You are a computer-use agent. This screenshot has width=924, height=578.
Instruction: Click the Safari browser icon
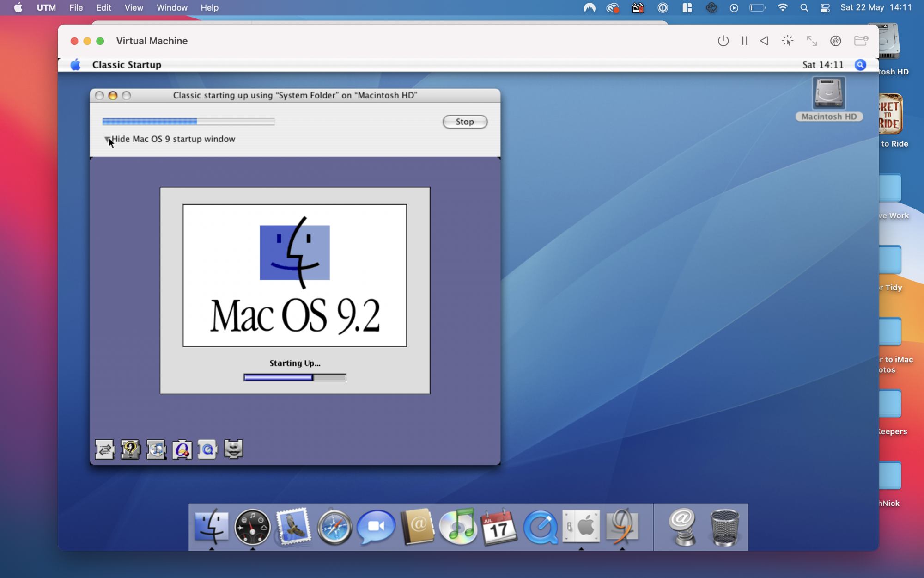click(334, 527)
